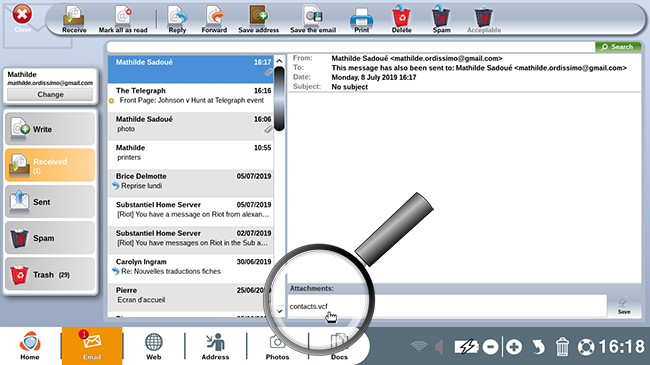This screenshot has width=650, height=365.
Task: Save the contacts.vcf attachment
Action: (x=624, y=306)
